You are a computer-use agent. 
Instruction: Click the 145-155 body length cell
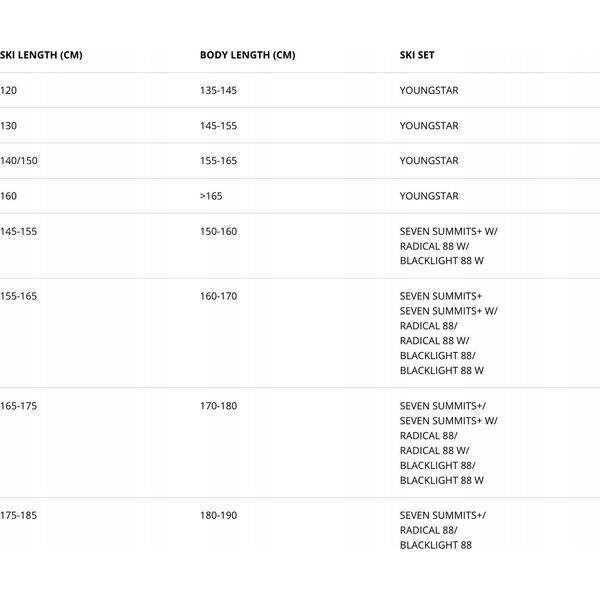tap(218, 126)
